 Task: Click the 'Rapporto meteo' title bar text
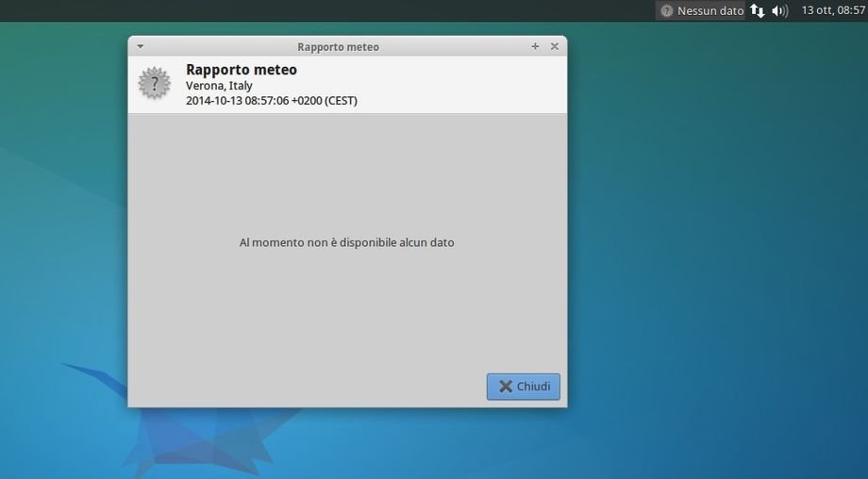click(338, 47)
